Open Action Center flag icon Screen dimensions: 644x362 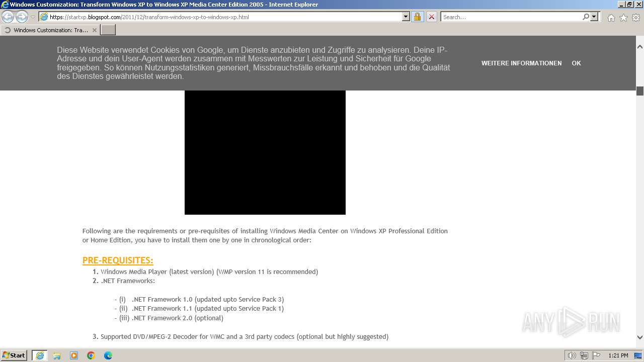point(596,355)
